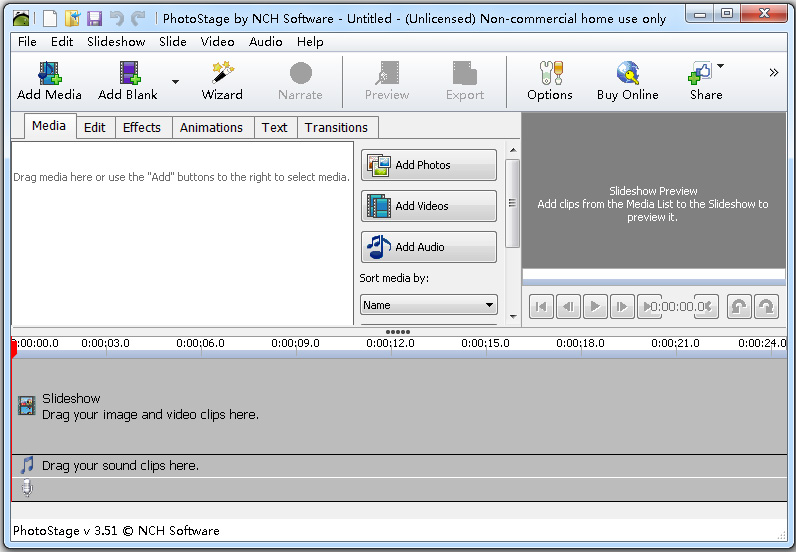Switch to the Effects tab
Image resolution: width=796 pixels, height=552 pixels.
pos(142,127)
